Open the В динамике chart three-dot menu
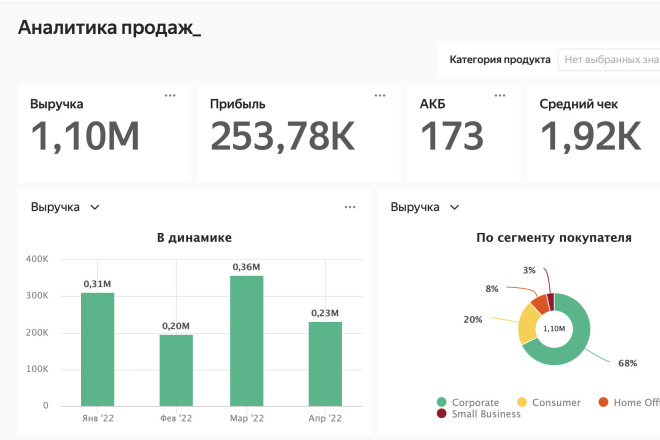 tap(350, 207)
